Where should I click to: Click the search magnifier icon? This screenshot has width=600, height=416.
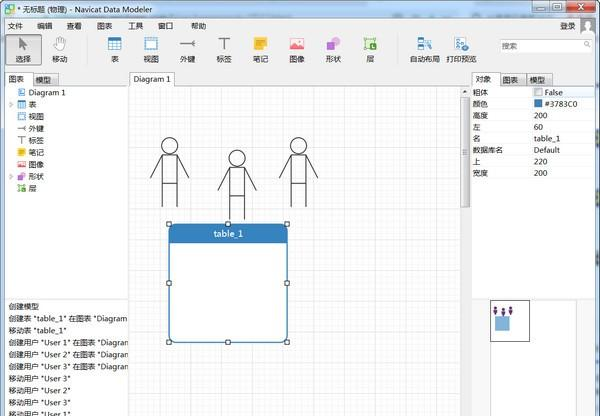tap(587, 45)
